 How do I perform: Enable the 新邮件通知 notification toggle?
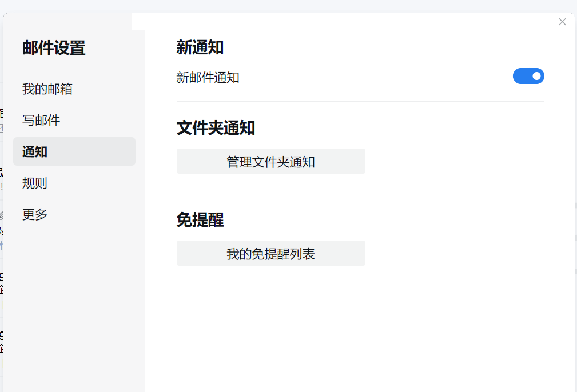point(528,76)
